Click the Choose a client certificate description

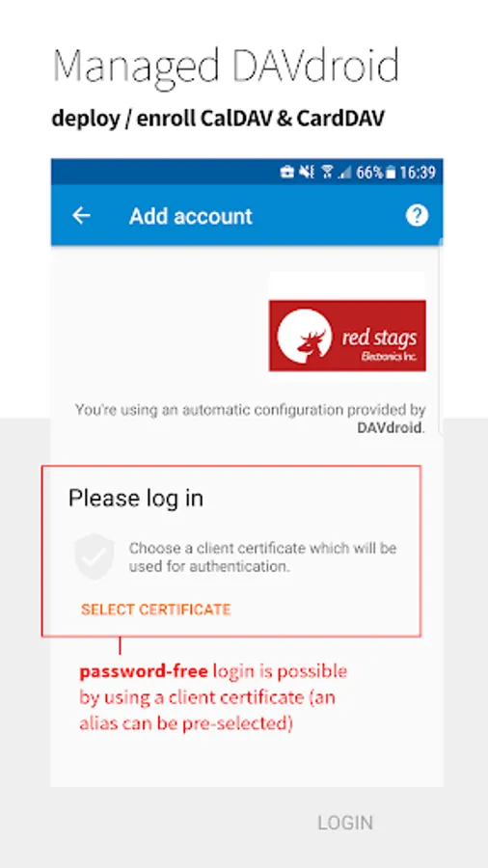[263, 557]
